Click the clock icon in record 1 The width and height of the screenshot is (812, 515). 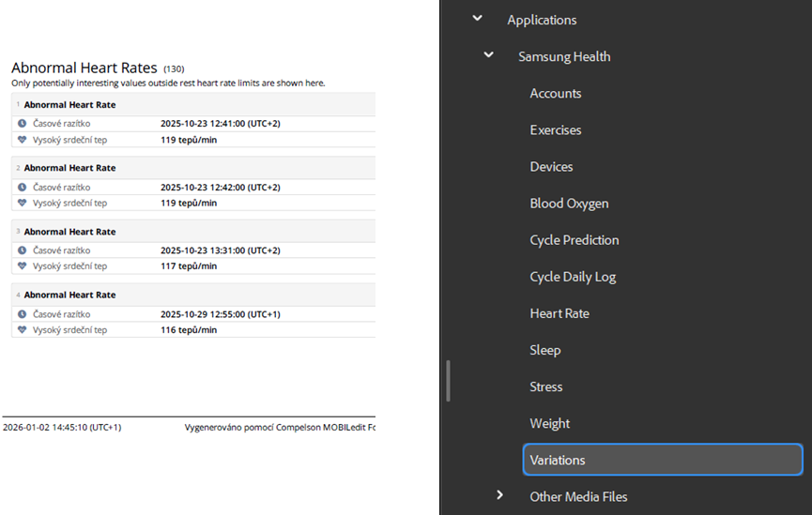22,124
